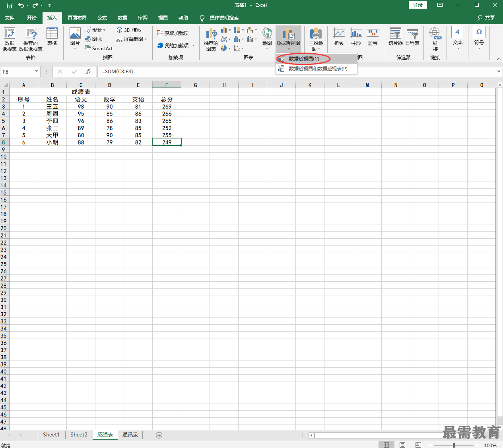The width and height of the screenshot is (503, 448).
Task: Open the 通讯录 worksheet tab
Action: coord(130,435)
